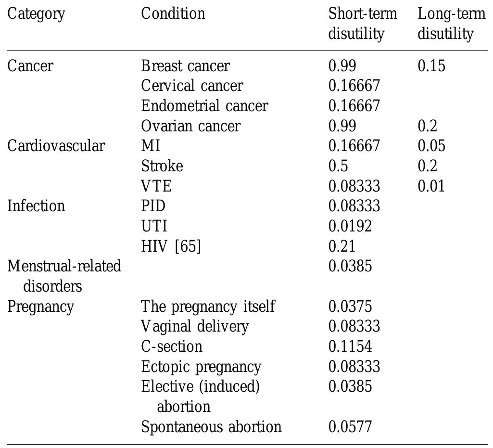
Task: Click the VTE long-term value 0.01
Action: pyautogui.click(x=431, y=186)
